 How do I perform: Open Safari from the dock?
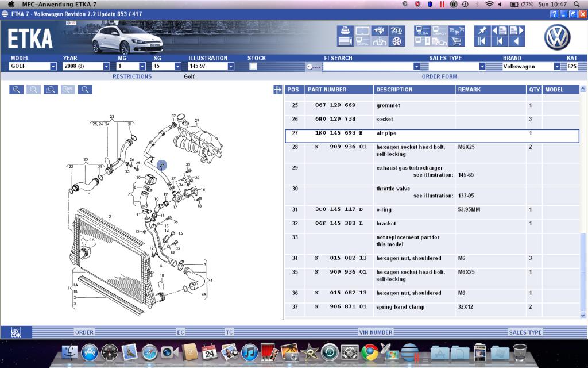click(150, 352)
